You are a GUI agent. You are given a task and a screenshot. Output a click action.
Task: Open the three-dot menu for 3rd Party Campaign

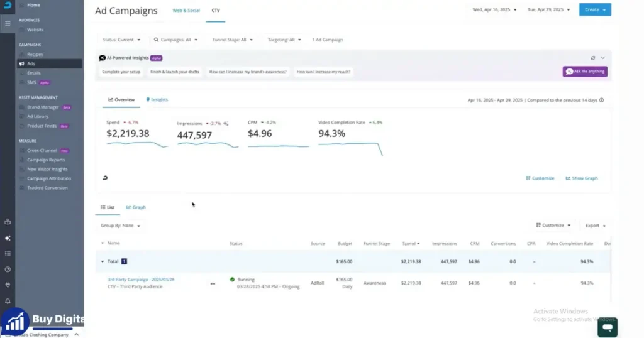tap(213, 283)
